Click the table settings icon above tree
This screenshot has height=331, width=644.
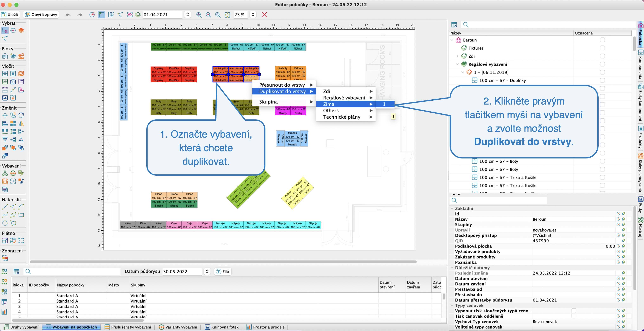(x=454, y=25)
